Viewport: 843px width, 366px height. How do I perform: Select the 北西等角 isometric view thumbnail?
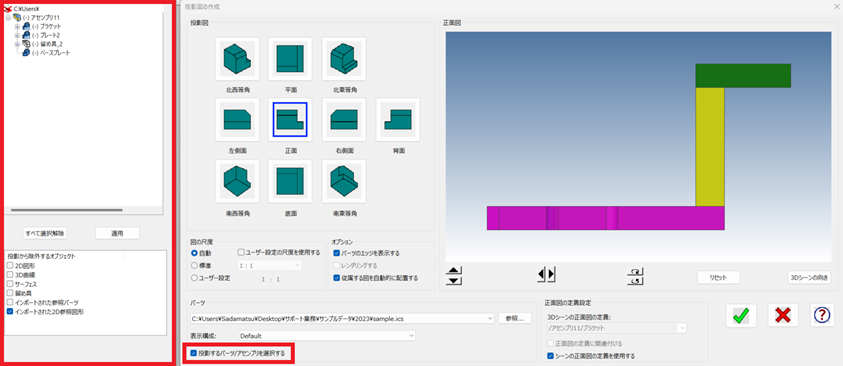pyautogui.click(x=237, y=59)
